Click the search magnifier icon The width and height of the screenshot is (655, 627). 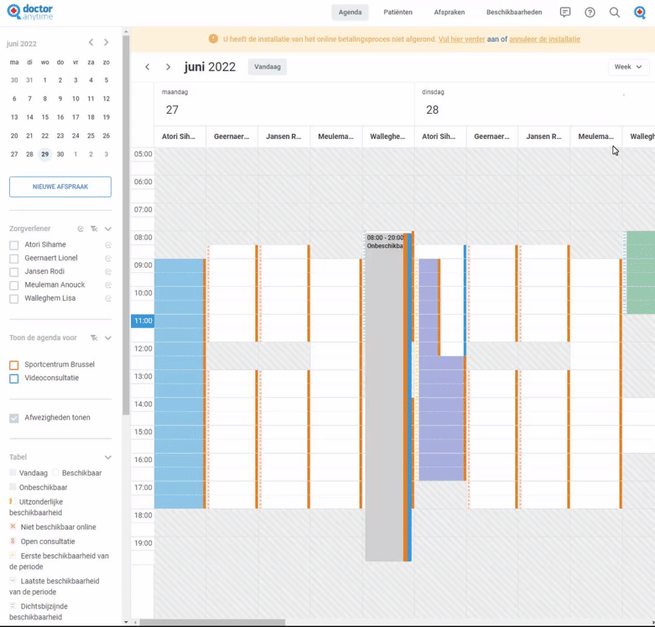click(614, 13)
